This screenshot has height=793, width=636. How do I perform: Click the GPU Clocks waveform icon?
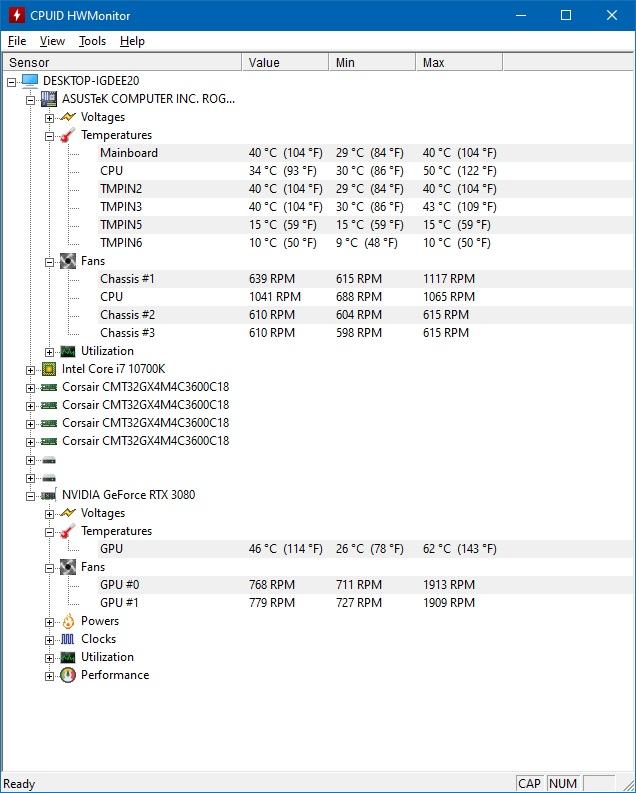pos(68,639)
